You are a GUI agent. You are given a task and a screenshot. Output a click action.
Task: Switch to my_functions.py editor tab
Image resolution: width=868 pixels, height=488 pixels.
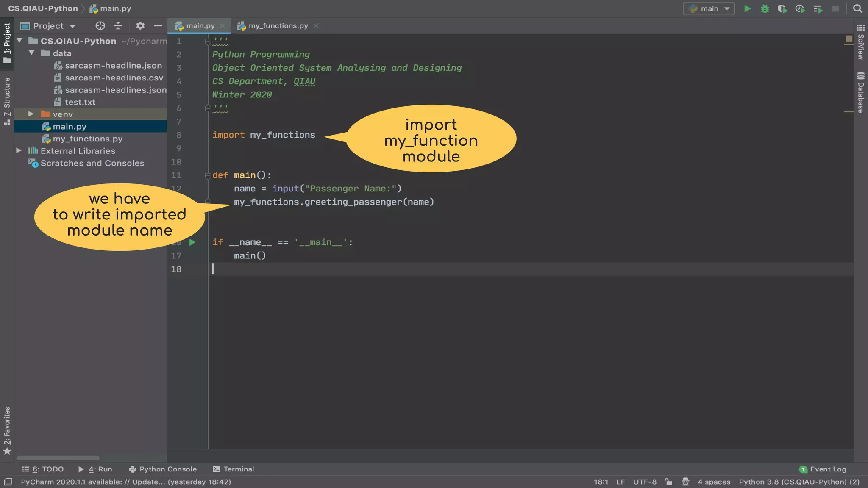pos(278,26)
